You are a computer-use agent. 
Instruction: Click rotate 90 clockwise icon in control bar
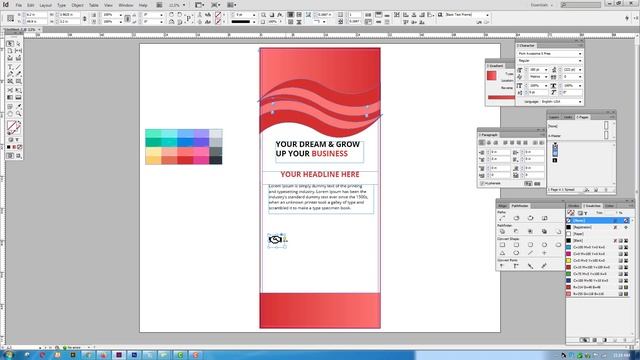(x=172, y=15)
